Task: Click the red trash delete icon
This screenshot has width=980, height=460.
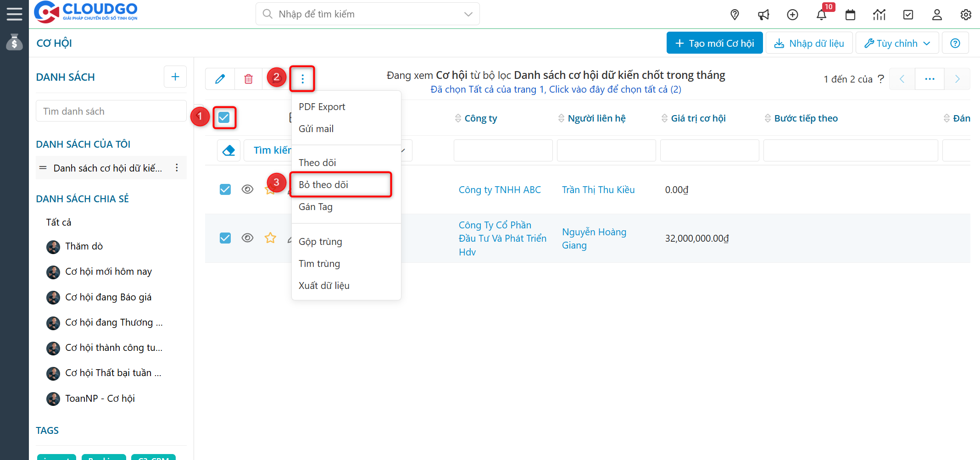Action: point(248,79)
